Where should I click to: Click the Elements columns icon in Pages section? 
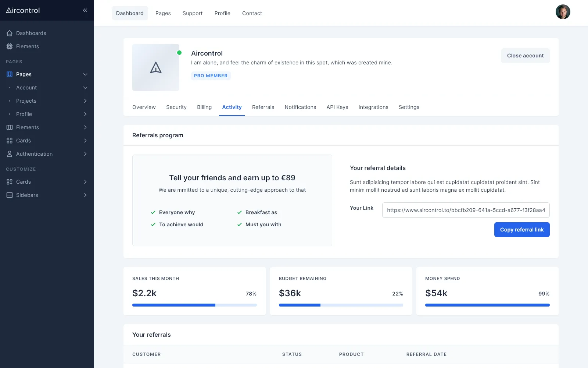(x=10, y=127)
